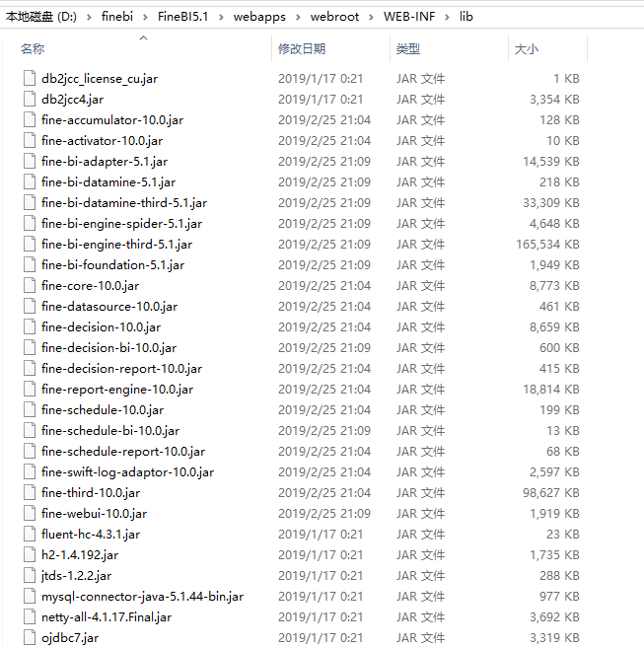
Task: Select the file name jtds-1.2.2.jar
Action: click(x=76, y=575)
